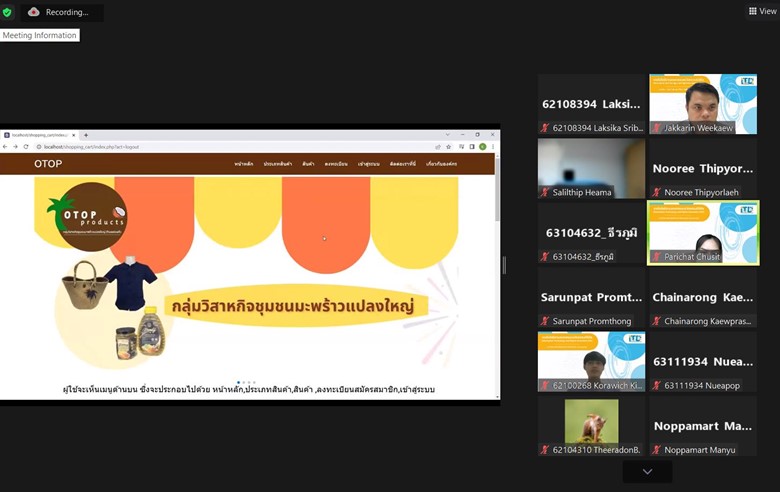Reload the shared browser page

pos(26,147)
